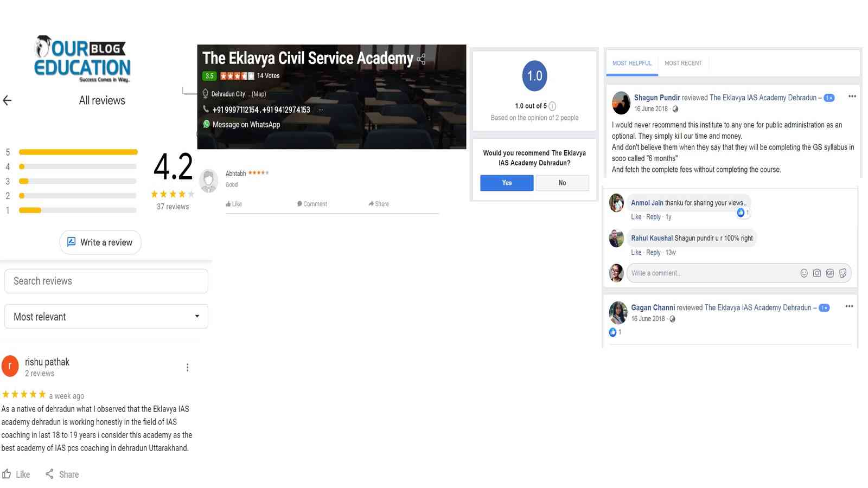Click the 1.0 rating circle
Screen dimensions: 868x488
pos(534,76)
